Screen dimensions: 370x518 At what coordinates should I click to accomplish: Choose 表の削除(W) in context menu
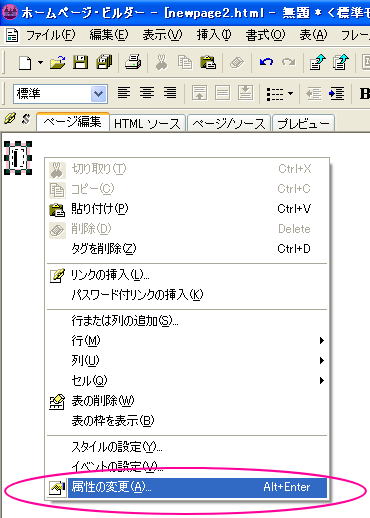pos(187,401)
